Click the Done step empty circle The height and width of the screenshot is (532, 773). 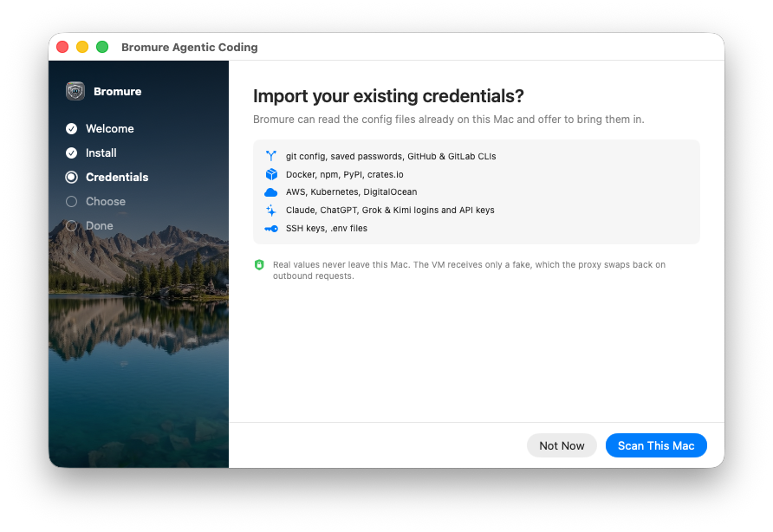(71, 225)
